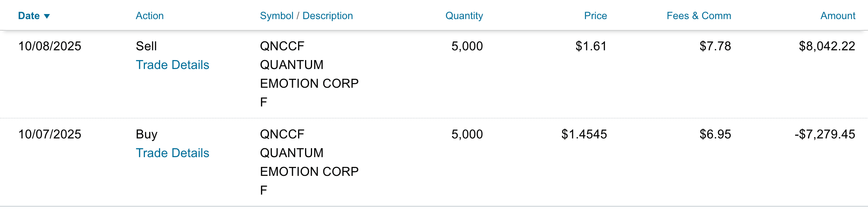868x209 pixels.
Task: Open Trade Details for the Sell transaction
Action: 172,65
